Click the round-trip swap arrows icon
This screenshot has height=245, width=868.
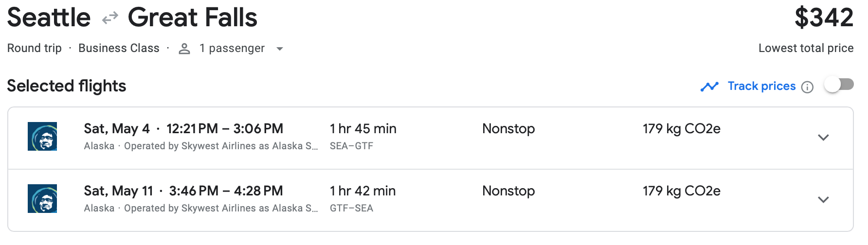(x=110, y=18)
